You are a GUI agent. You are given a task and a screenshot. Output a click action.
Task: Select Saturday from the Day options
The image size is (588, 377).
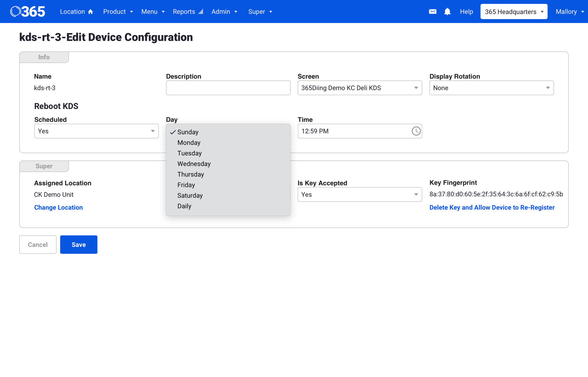tap(190, 196)
